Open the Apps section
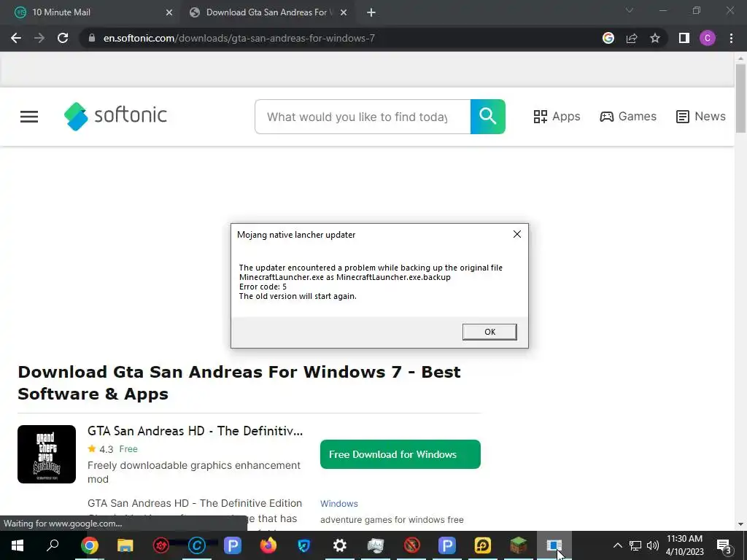The image size is (747, 560). pos(557,117)
